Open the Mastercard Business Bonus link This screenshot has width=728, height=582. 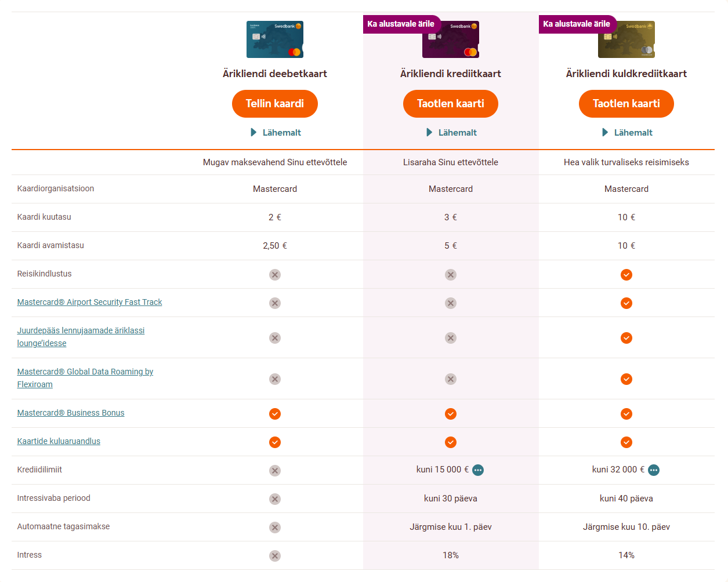tap(71, 413)
